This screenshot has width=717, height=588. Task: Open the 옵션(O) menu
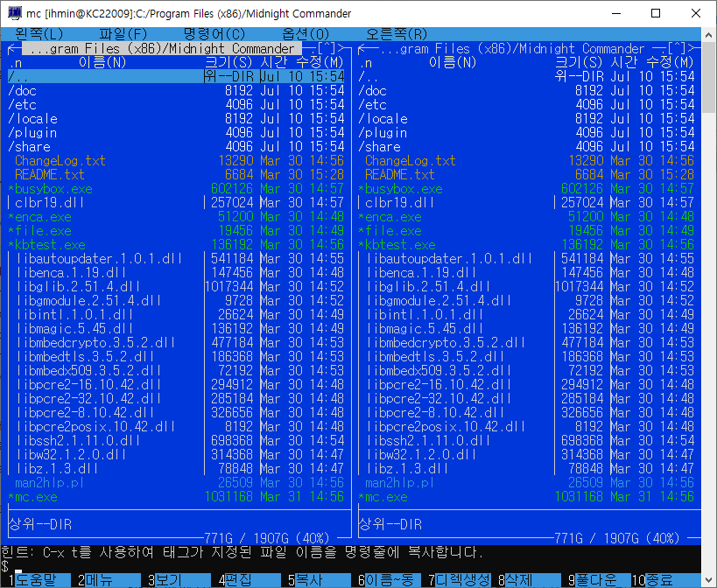click(x=306, y=34)
